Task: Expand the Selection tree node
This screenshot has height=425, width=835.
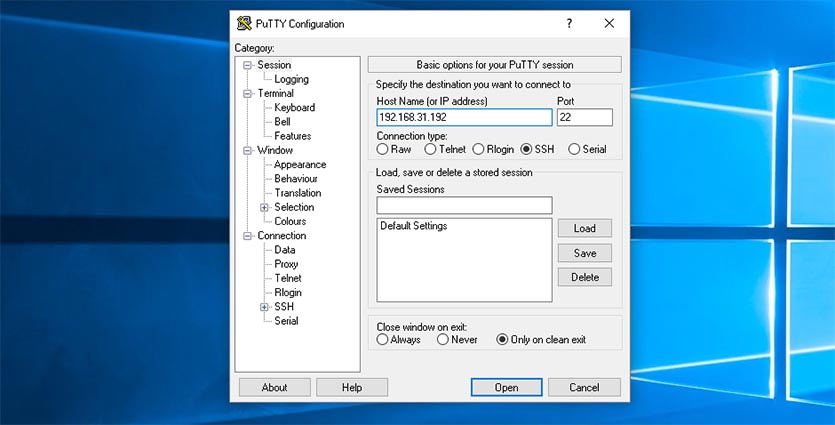Action: click(x=264, y=207)
